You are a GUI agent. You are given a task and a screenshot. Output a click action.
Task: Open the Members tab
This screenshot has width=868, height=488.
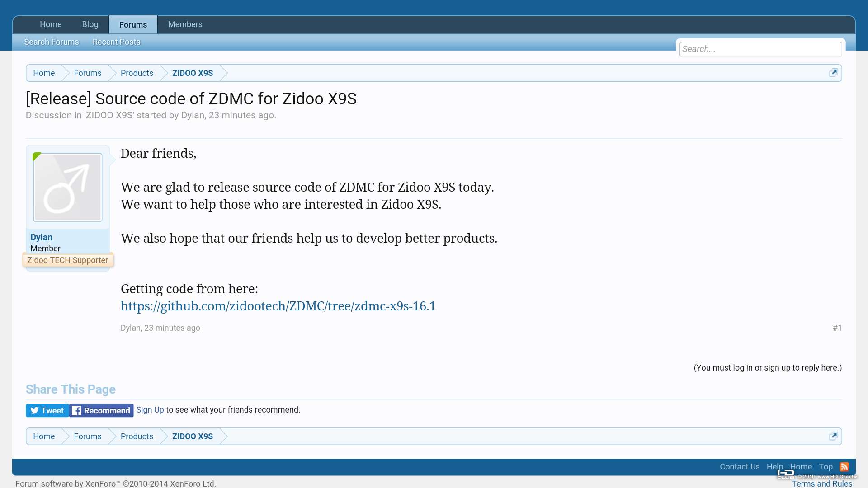tap(185, 24)
